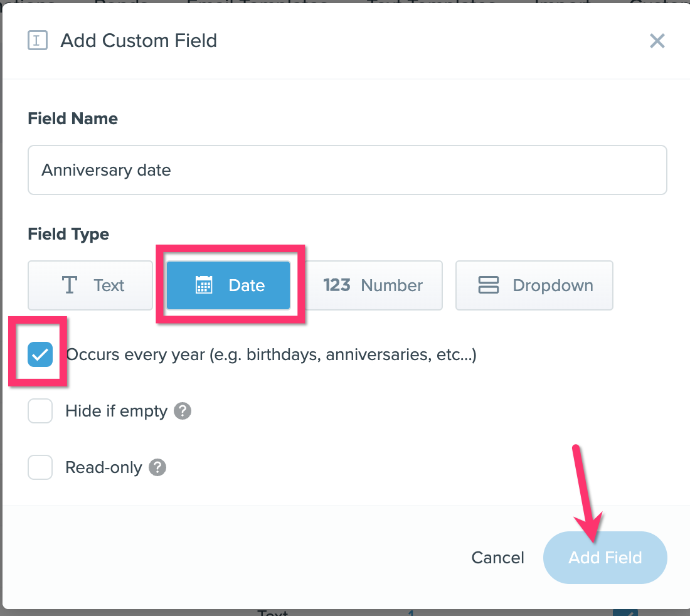Click the "Field Type" heading label
This screenshot has width=690, height=616.
(x=68, y=234)
